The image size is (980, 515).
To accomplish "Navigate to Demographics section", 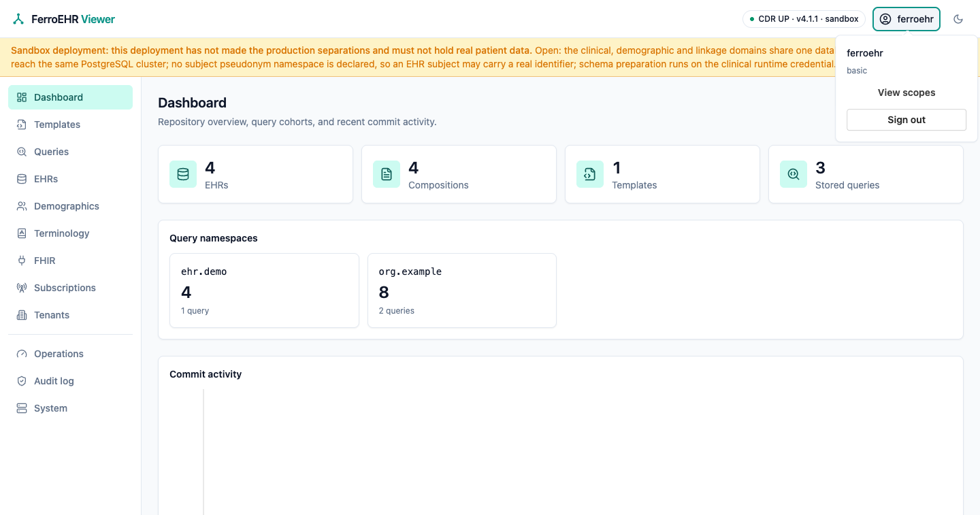I will (x=70, y=206).
